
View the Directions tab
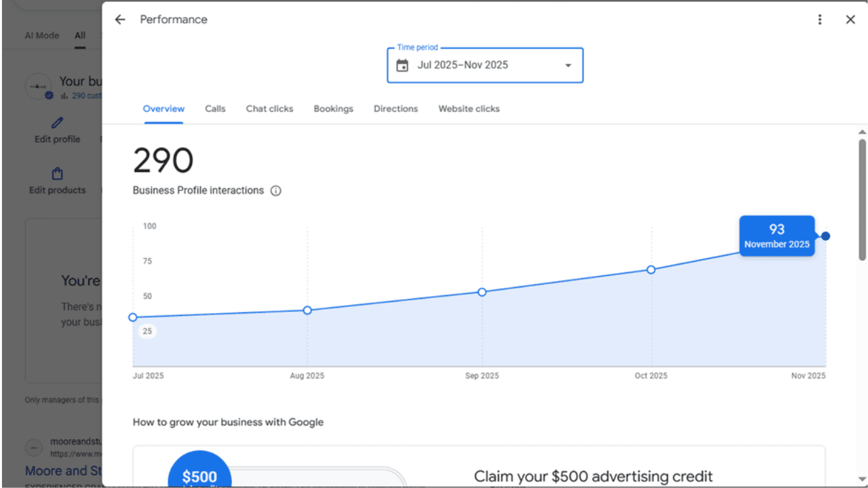click(395, 108)
